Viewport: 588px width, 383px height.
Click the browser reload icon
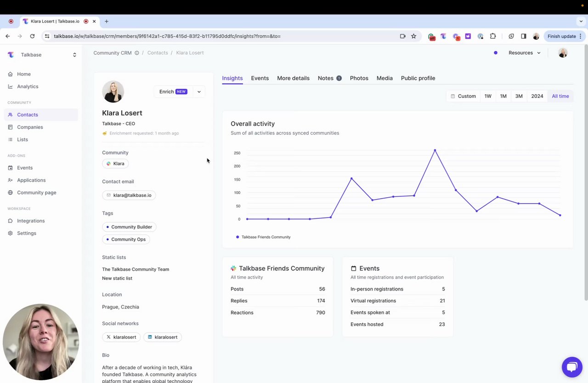(32, 36)
